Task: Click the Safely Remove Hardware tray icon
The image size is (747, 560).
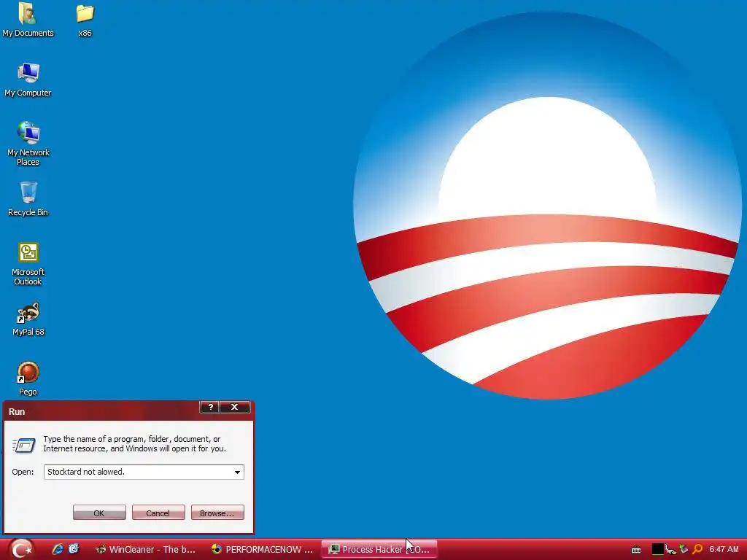Action: click(x=684, y=549)
